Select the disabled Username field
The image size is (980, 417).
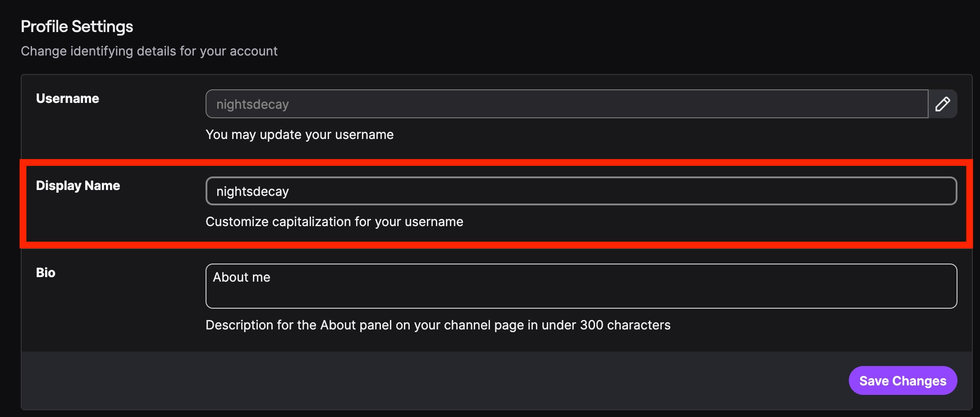(567, 104)
